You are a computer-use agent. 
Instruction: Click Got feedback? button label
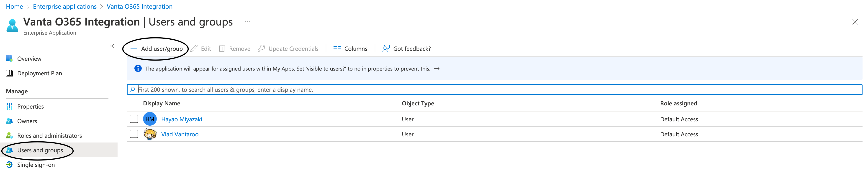point(412,48)
